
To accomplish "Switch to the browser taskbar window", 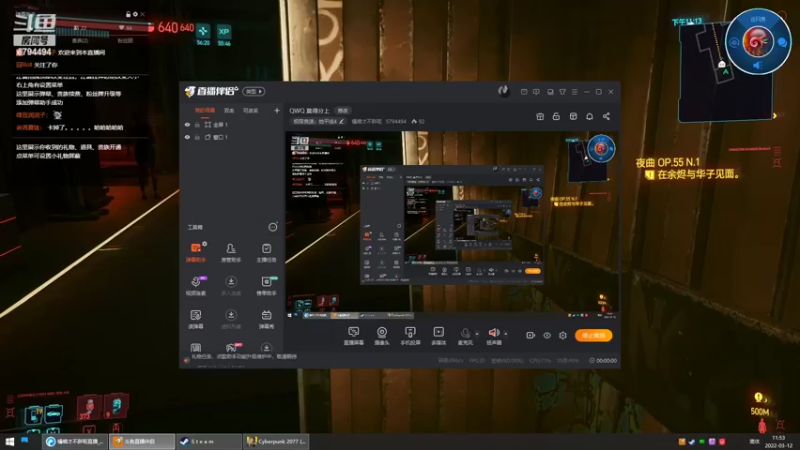I will [x=75, y=441].
